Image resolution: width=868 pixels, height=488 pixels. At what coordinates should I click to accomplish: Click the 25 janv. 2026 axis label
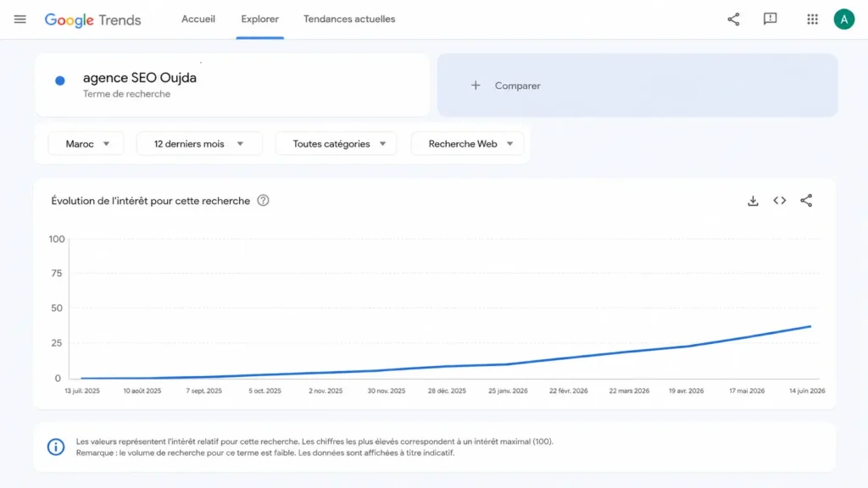tap(508, 391)
